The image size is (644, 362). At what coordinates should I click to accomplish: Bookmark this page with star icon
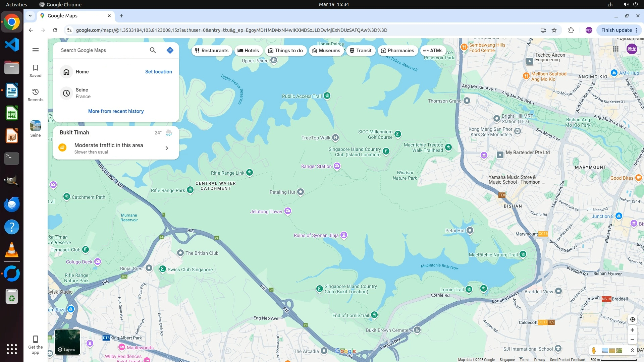point(554,30)
